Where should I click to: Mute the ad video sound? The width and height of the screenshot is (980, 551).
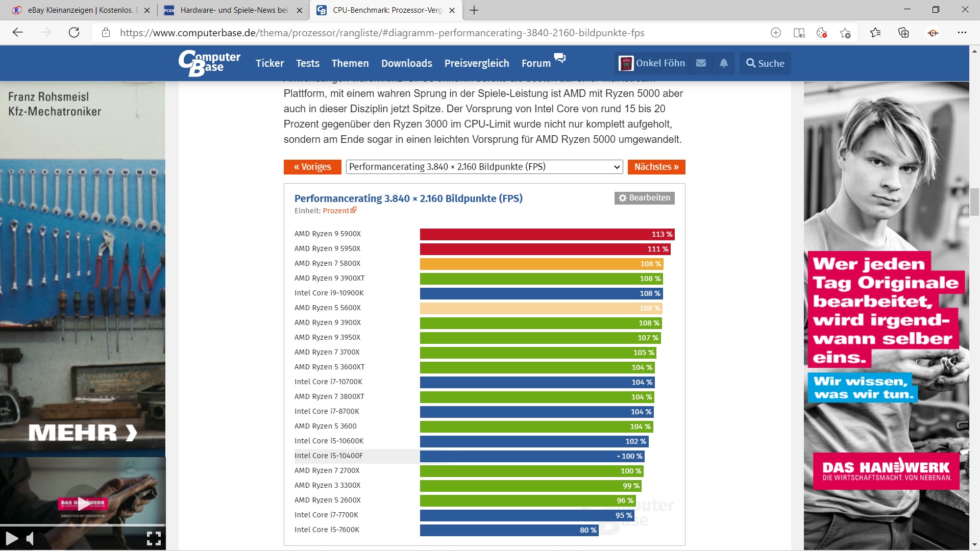point(30,538)
